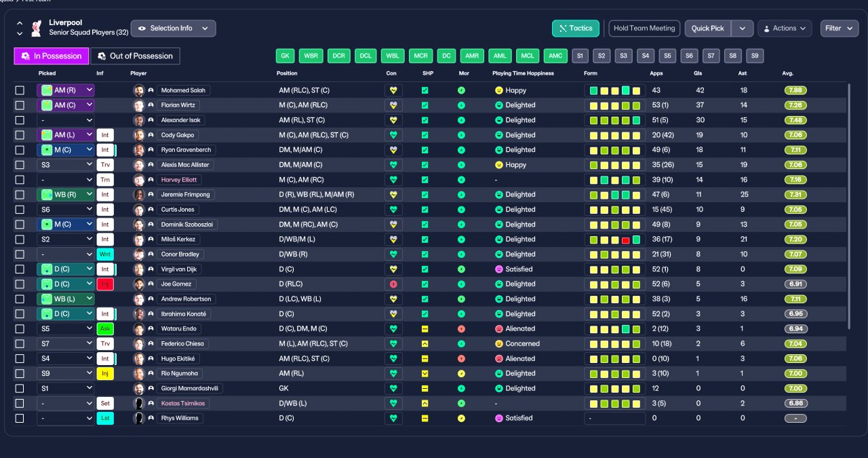
Task: Click the Liverpool club crest icon
Action: tap(37, 28)
